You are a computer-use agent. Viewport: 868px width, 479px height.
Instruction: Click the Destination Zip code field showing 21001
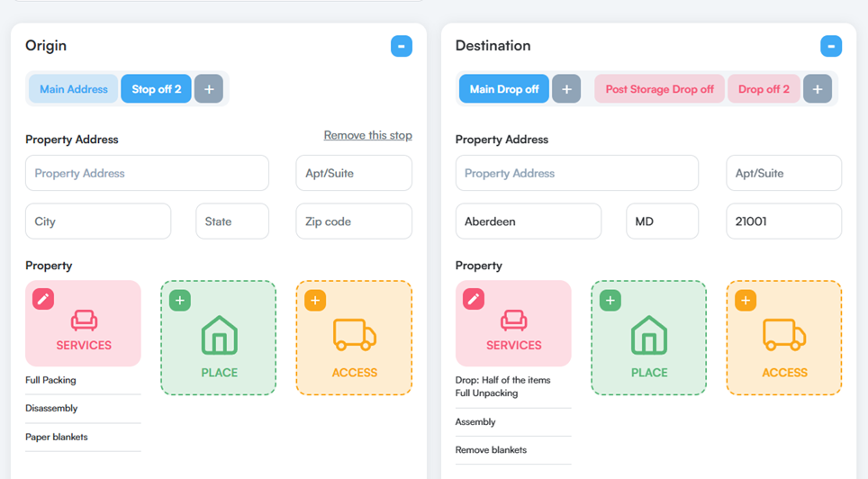click(x=783, y=221)
